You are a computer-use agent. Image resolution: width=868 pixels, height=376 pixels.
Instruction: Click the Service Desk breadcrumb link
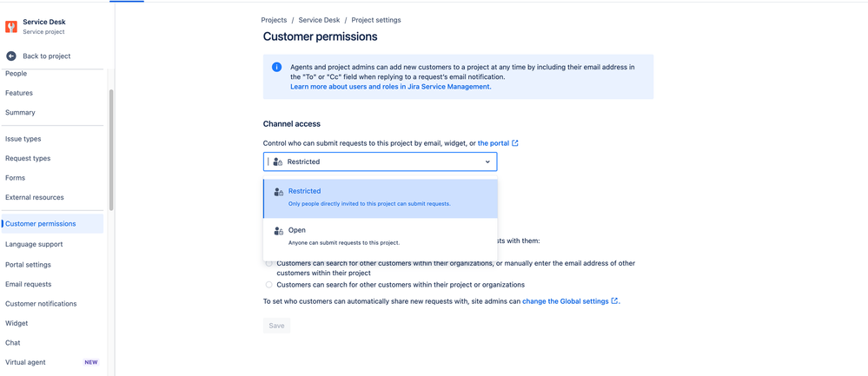(320, 20)
